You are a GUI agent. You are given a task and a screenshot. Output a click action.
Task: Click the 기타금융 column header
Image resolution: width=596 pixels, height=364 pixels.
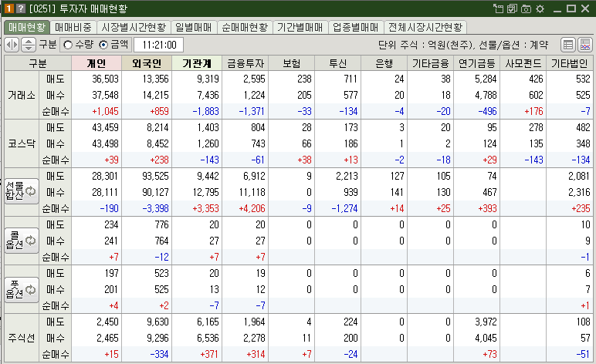coord(431,63)
